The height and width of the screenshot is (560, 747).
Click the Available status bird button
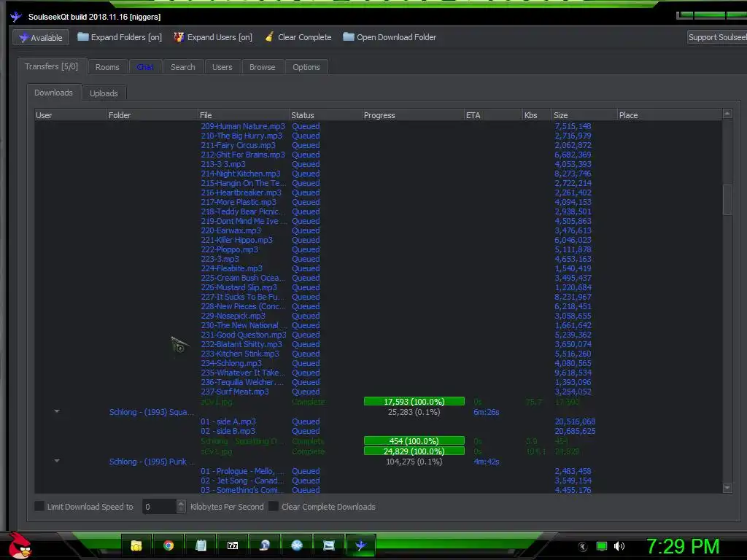tap(41, 38)
